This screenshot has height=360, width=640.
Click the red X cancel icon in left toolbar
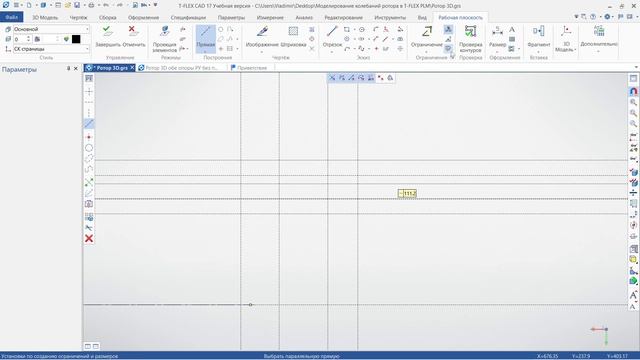89,238
